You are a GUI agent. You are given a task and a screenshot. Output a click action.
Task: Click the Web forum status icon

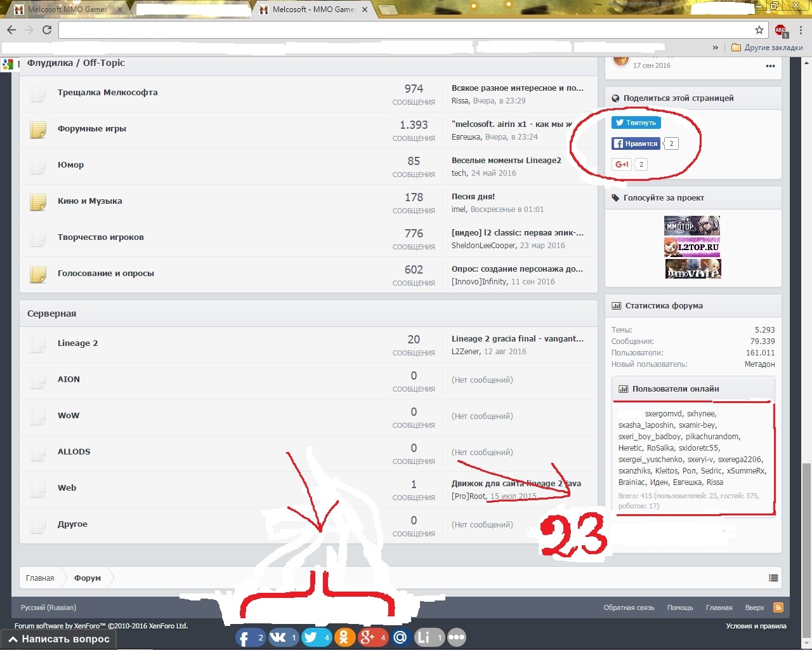(38, 489)
